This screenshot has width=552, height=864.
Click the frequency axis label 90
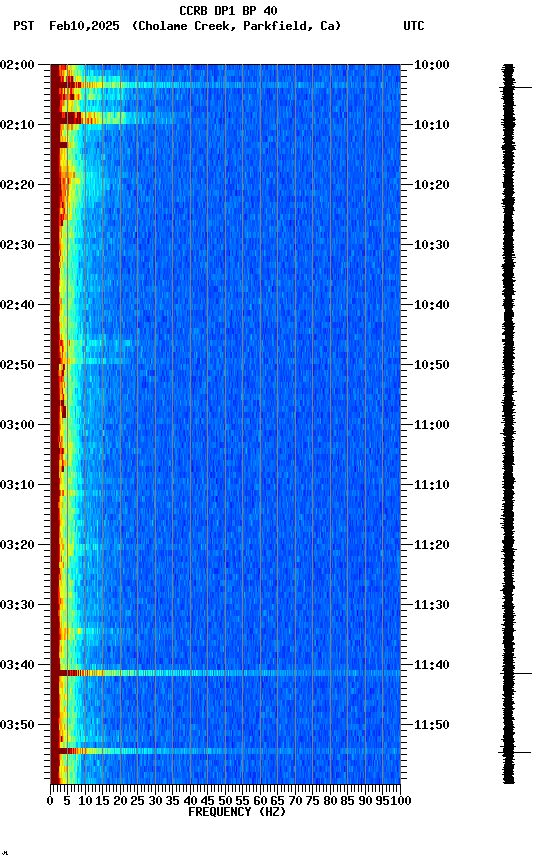365,801
